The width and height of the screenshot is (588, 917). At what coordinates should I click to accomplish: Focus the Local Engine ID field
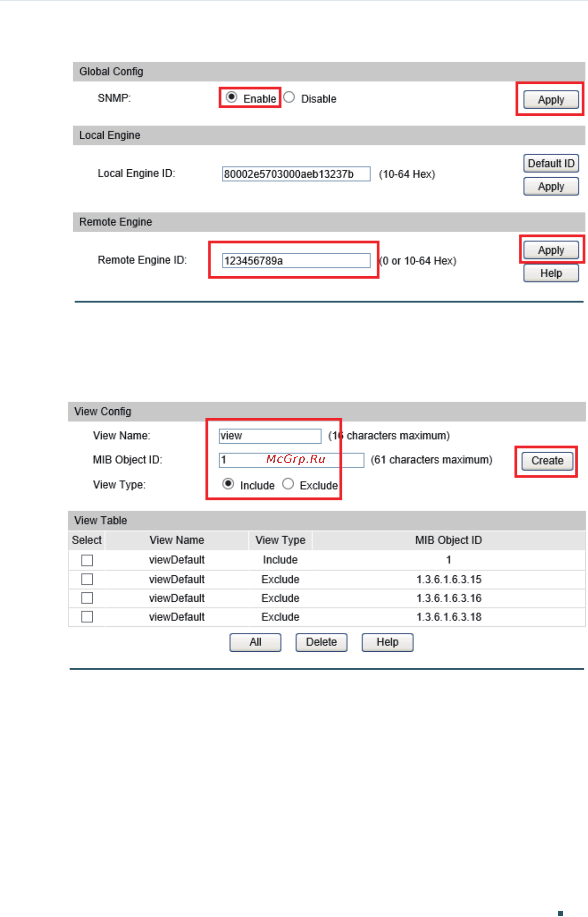(x=296, y=174)
